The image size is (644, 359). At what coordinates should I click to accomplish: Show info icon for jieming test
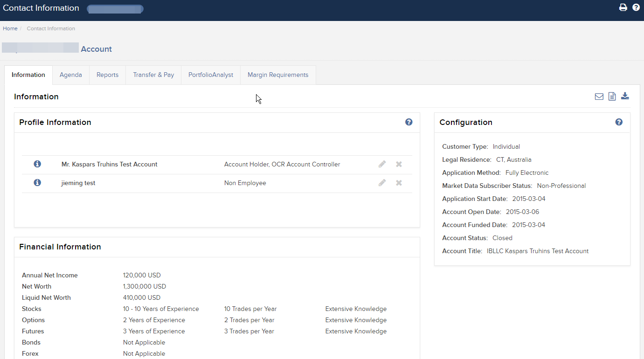37,183
